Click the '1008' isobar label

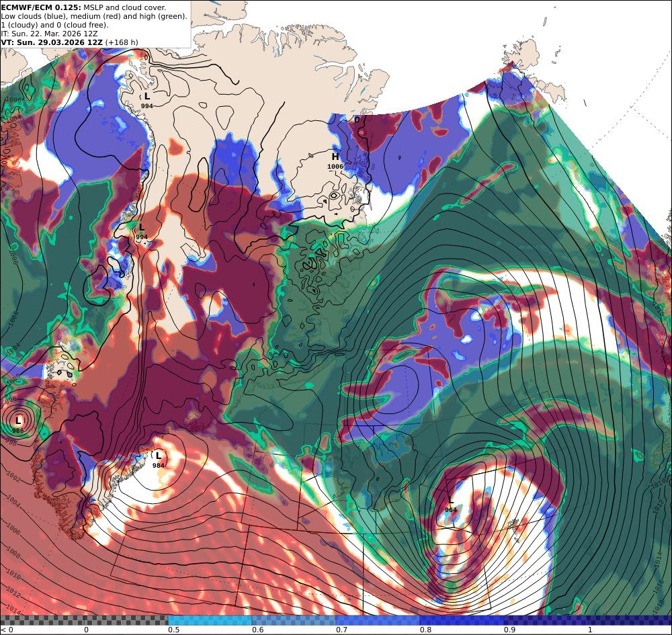[x=13, y=554]
